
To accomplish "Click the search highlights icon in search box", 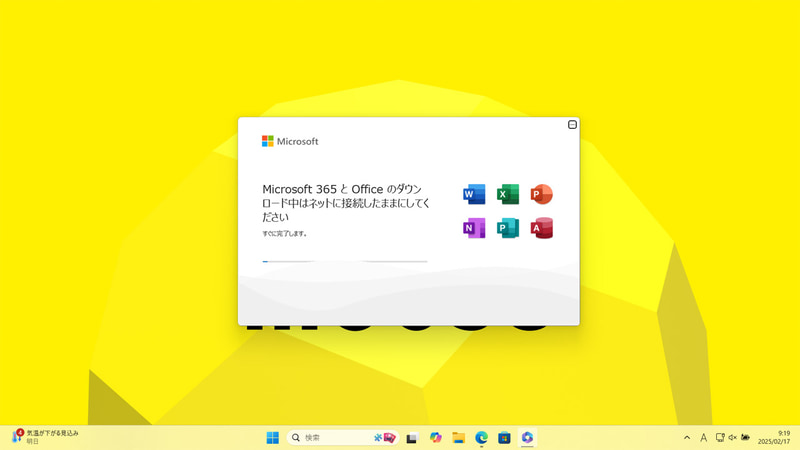I will [x=385, y=438].
